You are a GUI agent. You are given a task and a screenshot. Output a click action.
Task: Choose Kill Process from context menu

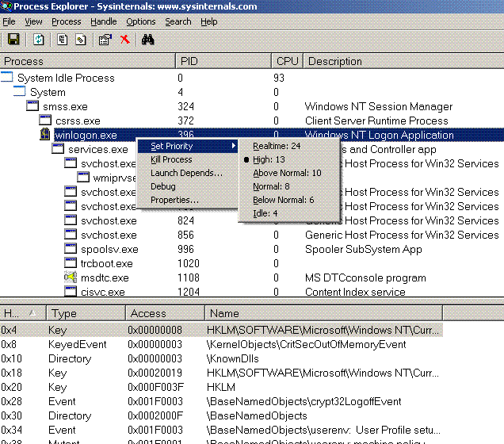click(x=187, y=159)
